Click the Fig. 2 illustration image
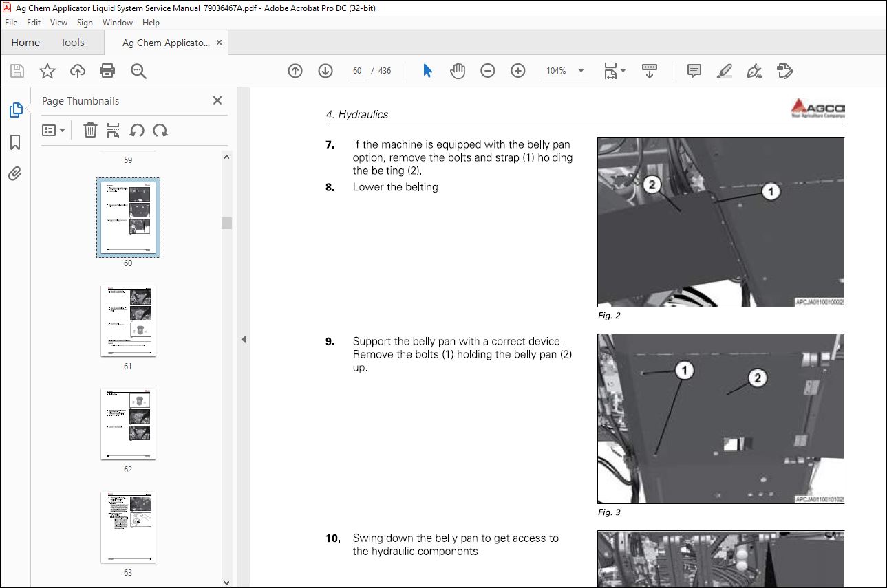This screenshot has height=588, width=887. [x=720, y=222]
